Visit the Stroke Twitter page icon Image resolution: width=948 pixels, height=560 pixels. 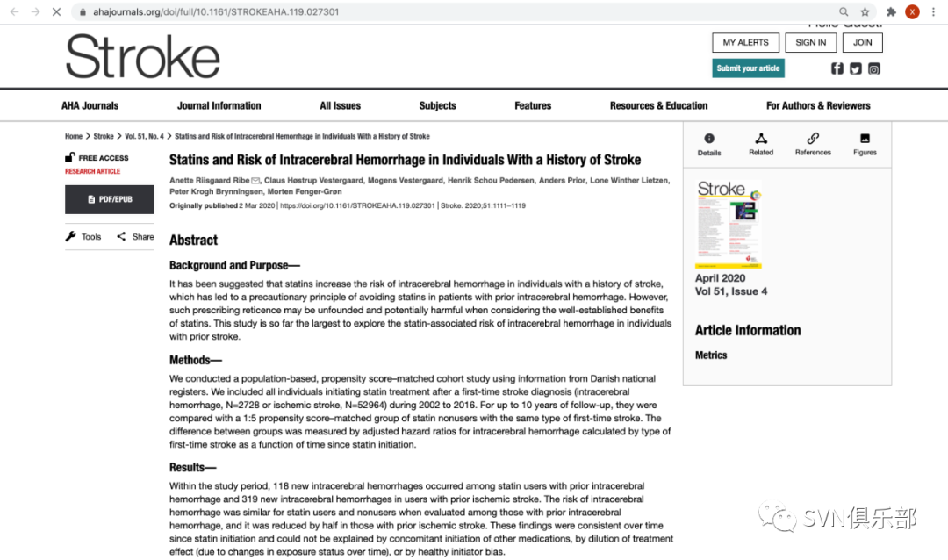(856, 68)
